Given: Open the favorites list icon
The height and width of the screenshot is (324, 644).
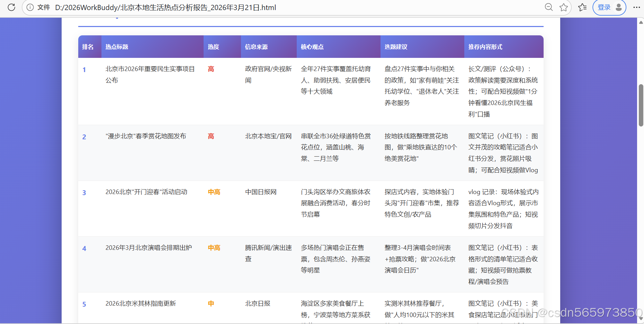Looking at the screenshot, I should (582, 7).
